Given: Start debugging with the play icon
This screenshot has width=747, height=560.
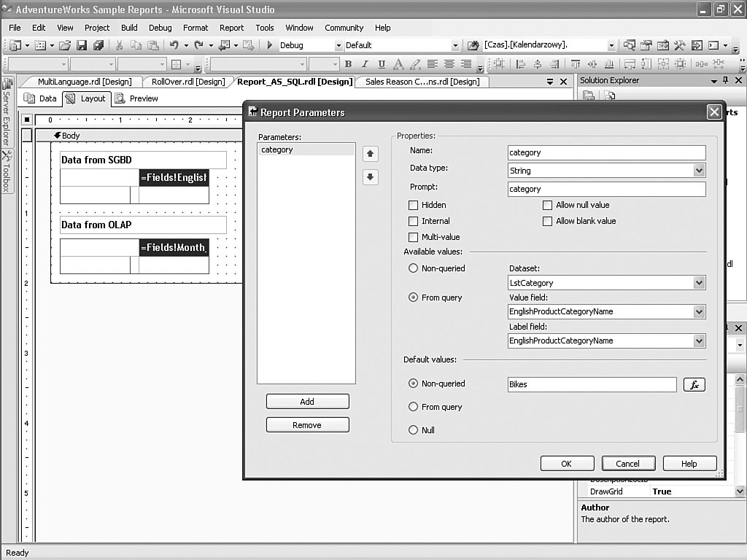Looking at the screenshot, I should (x=270, y=45).
